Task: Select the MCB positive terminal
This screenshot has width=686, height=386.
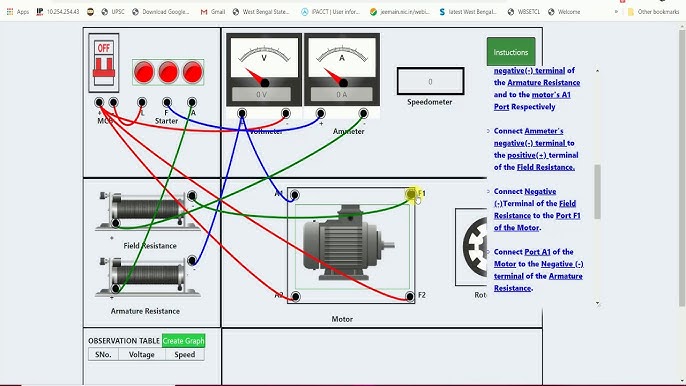Action: (x=99, y=102)
